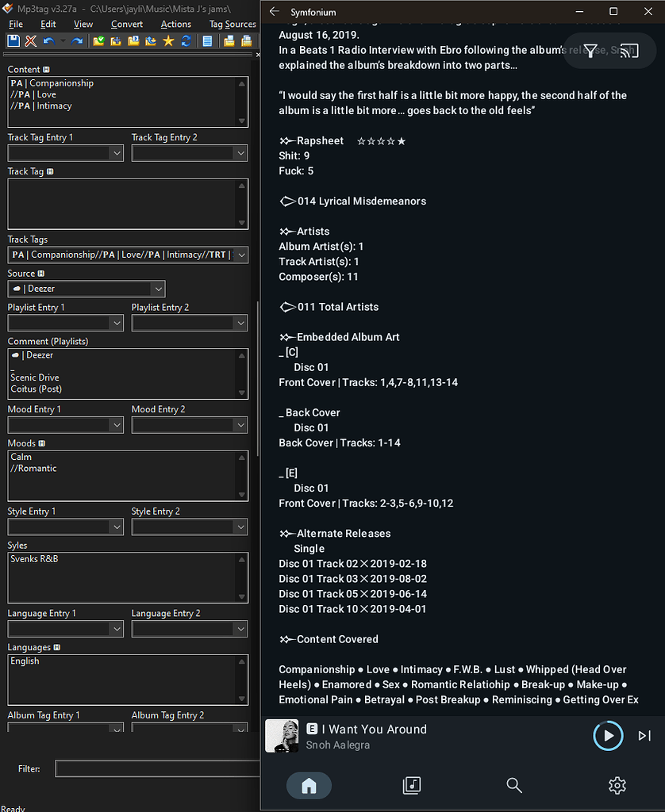Open the Convert menu
665x812 pixels.
click(x=126, y=24)
